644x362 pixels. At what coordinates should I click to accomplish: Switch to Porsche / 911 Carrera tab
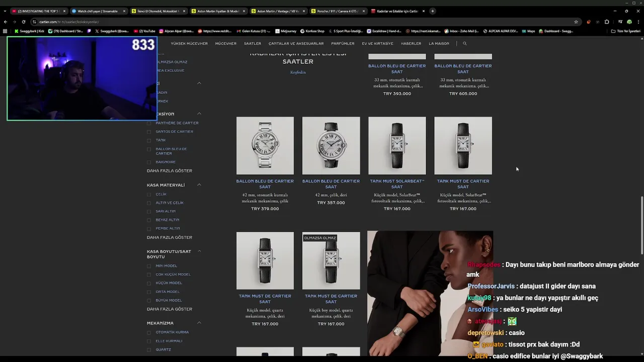click(x=338, y=11)
